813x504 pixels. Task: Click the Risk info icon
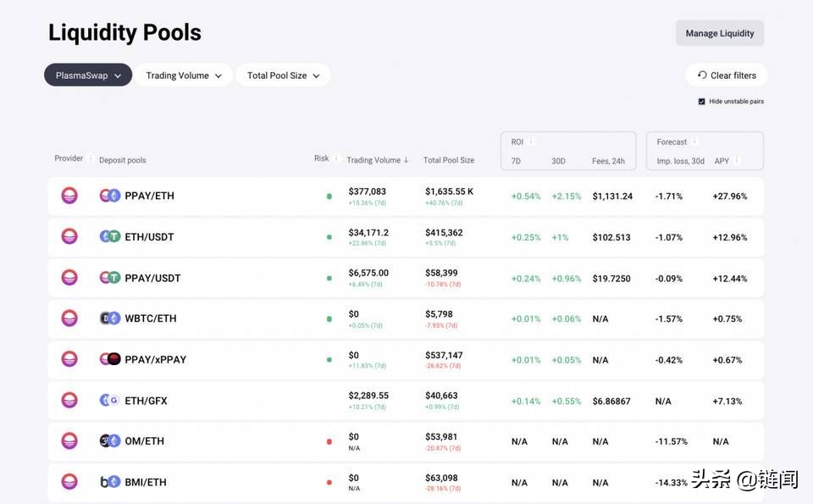(x=336, y=158)
